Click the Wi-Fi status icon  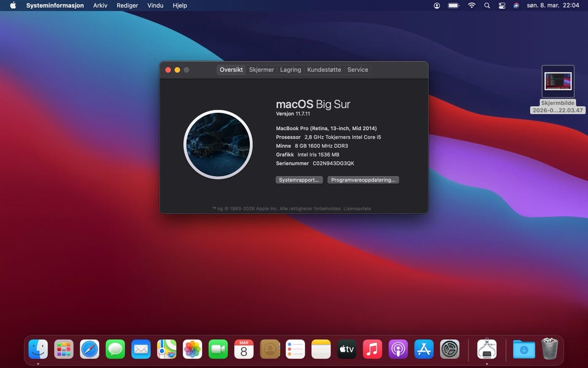(x=472, y=6)
